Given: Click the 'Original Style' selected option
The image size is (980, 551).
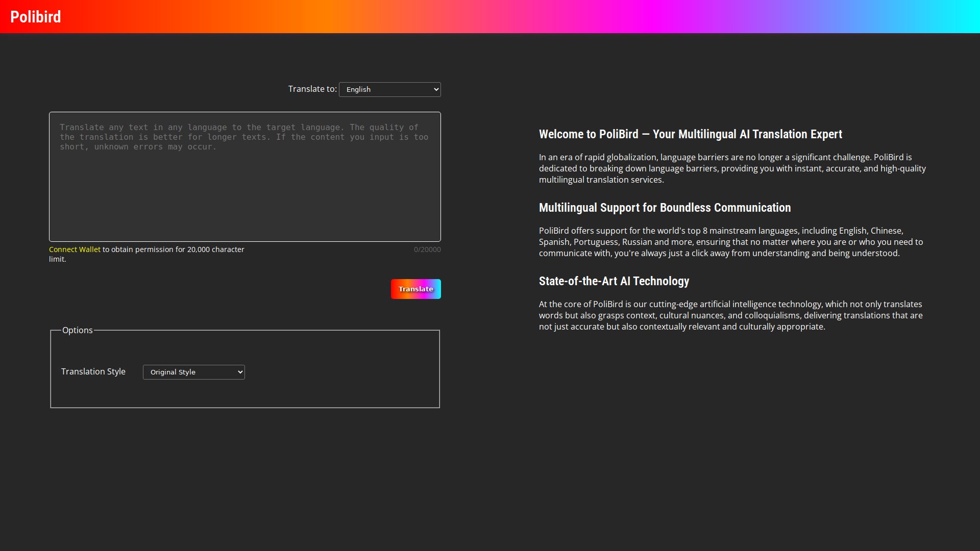Looking at the screenshot, I should click(173, 372).
